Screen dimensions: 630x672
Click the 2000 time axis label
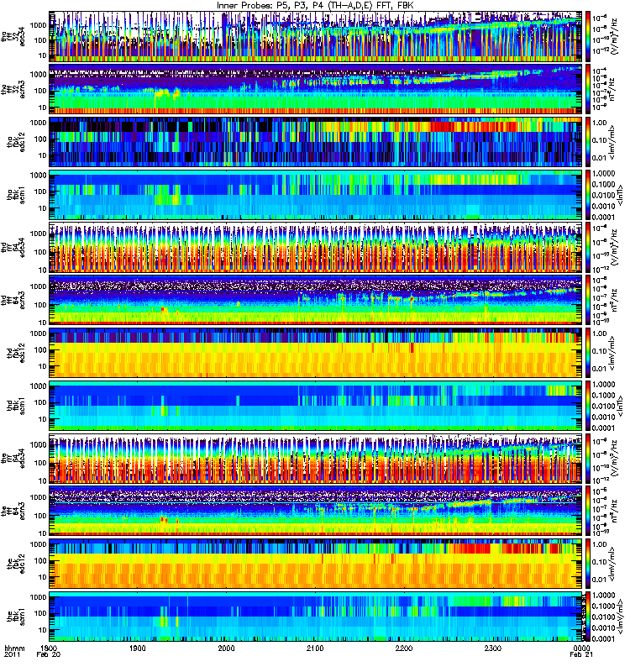coord(226,648)
